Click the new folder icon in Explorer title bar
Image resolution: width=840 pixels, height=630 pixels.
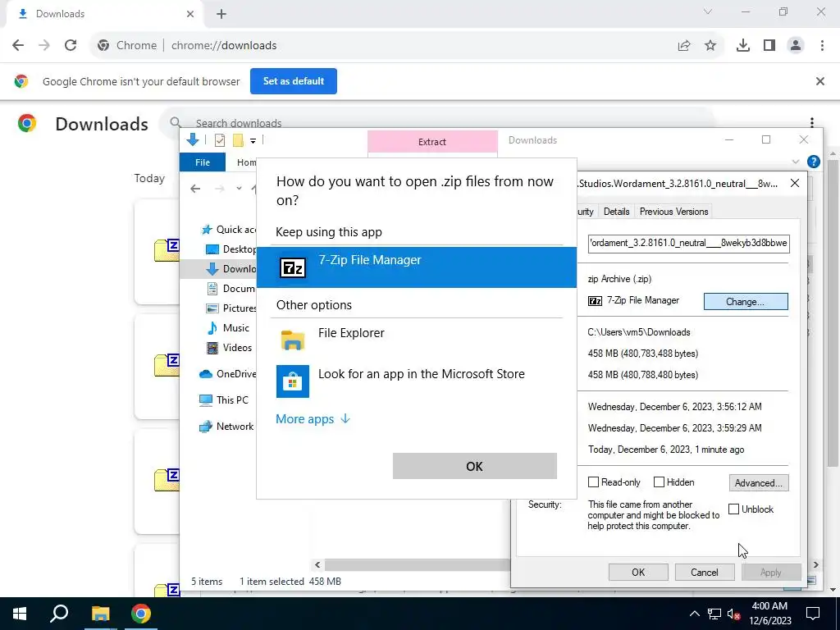pyautogui.click(x=238, y=140)
